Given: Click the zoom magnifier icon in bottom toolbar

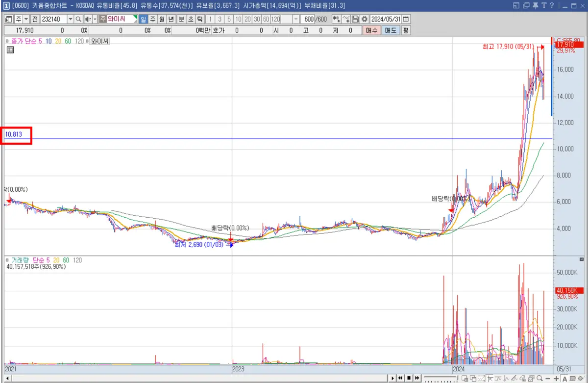Looking at the screenshot, I should (539, 378).
